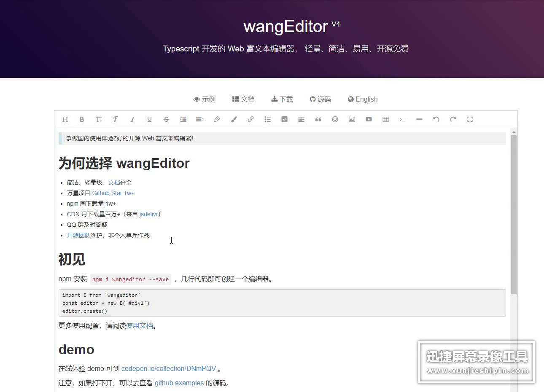Open the jsdelivr link
Viewport: 544px width, 392px height.
coord(148,214)
